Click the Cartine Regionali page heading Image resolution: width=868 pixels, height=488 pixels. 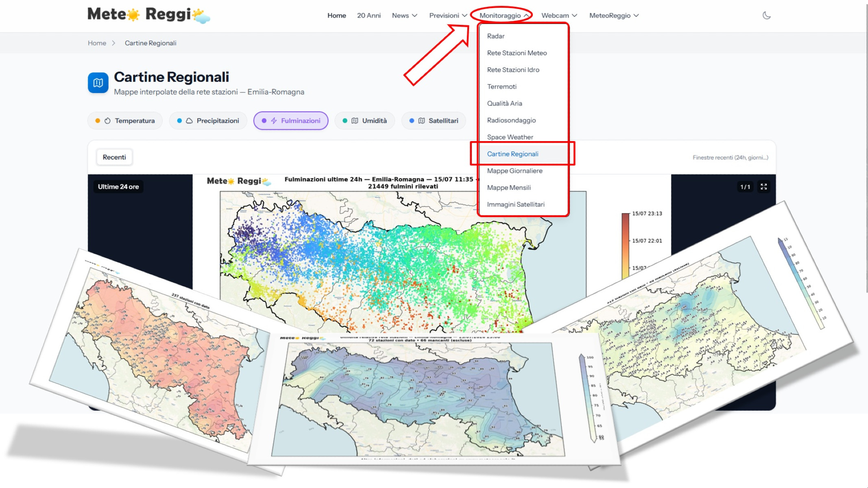pyautogui.click(x=171, y=77)
